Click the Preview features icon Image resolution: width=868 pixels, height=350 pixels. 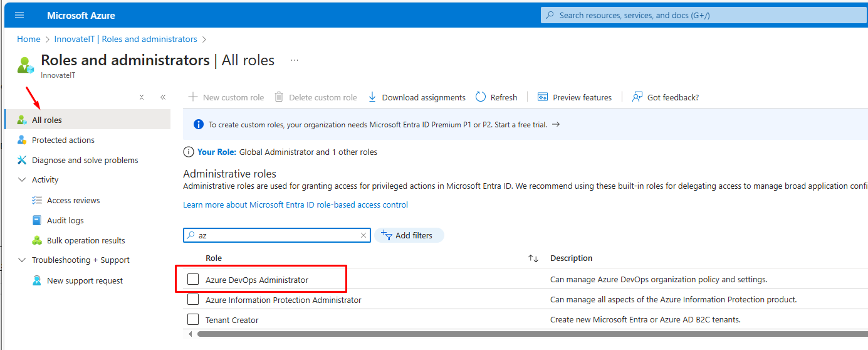(x=543, y=97)
